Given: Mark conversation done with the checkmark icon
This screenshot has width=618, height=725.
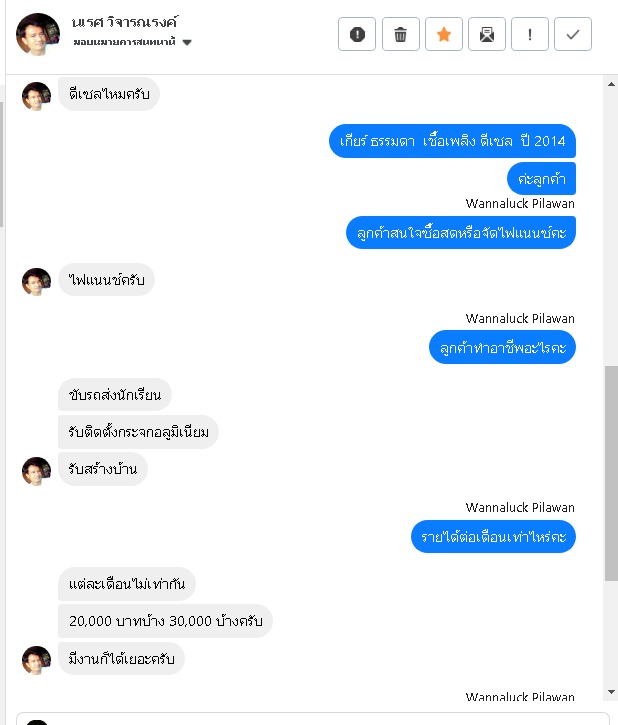Looking at the screenshot, I should (573, 34).
